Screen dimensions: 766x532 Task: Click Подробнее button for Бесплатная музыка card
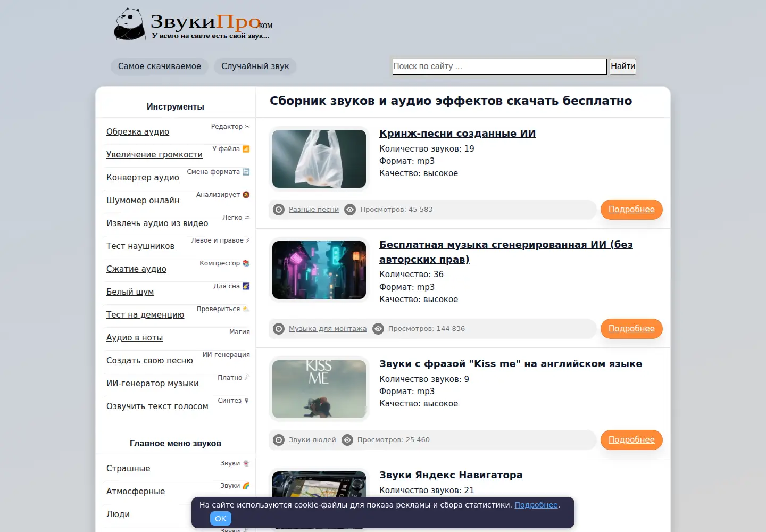click(631, 329)
